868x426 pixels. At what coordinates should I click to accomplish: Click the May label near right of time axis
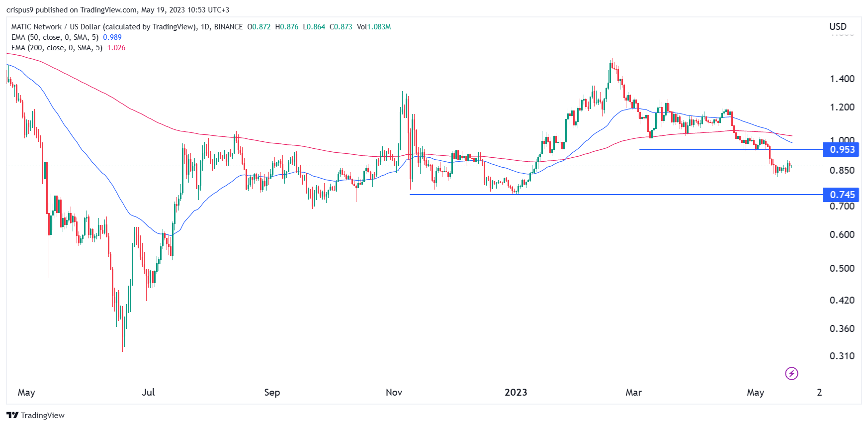[x=755, y=393]
